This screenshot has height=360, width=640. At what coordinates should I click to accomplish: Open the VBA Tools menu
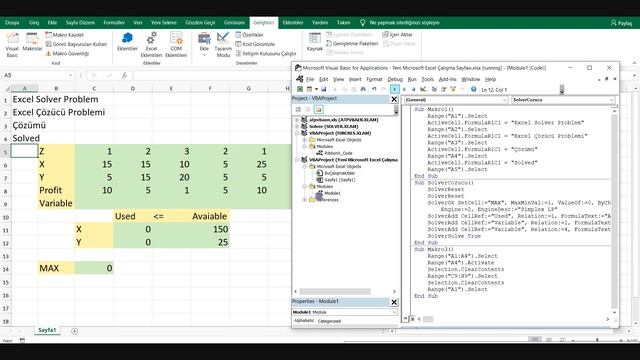(427, 79)
